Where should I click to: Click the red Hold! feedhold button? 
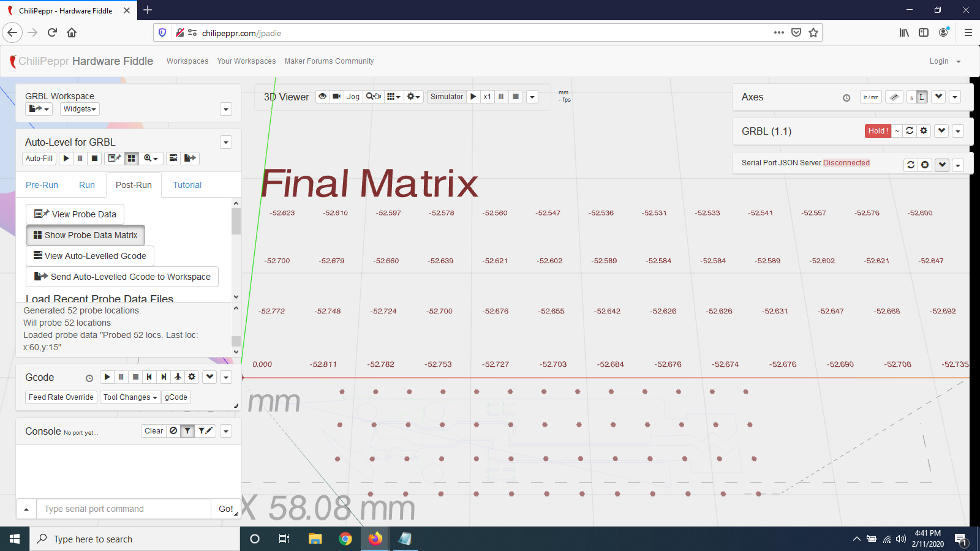click(878, 131)
